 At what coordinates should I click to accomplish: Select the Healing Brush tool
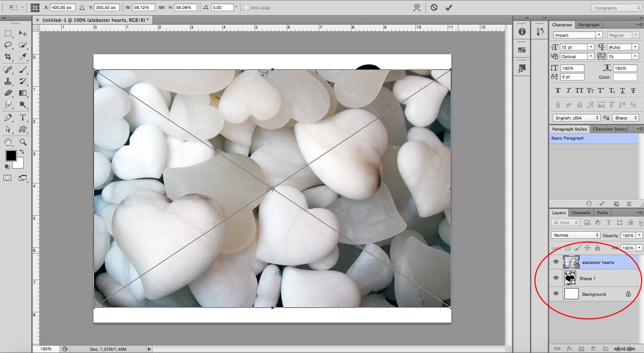pyautogui.click(x=7, y=70)
